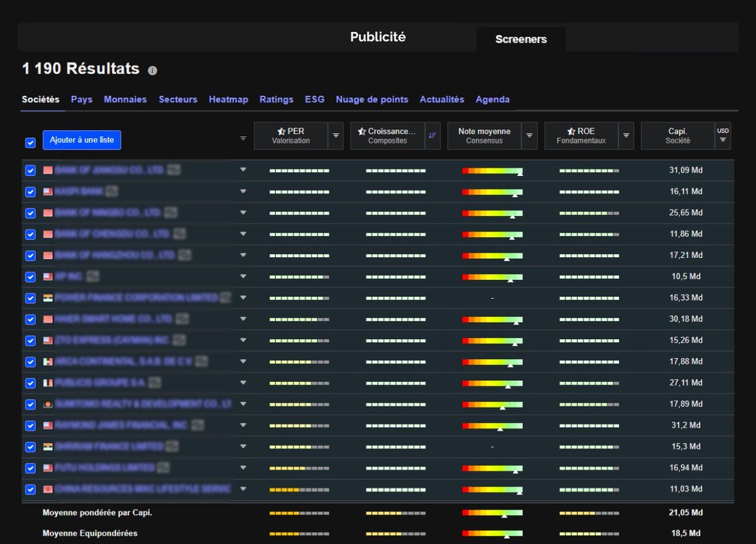Viewport: 756px width, 544px height.
Task: Expand the dropdown arrow in the 31,09 Md row
Action: tap(243, 170)
